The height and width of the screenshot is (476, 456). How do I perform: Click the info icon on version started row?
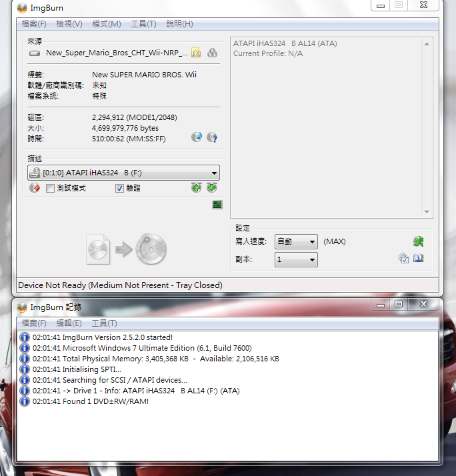24,337
